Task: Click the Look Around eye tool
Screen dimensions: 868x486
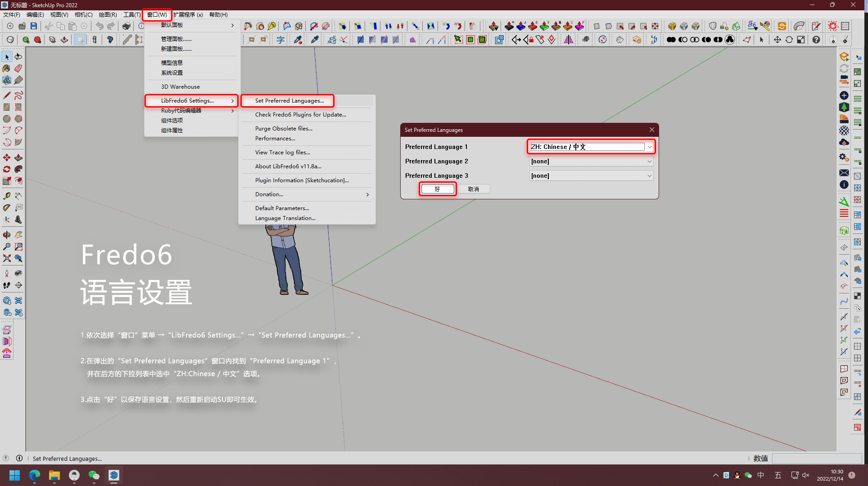Action: pyautogui.click(x=18, y=274)
